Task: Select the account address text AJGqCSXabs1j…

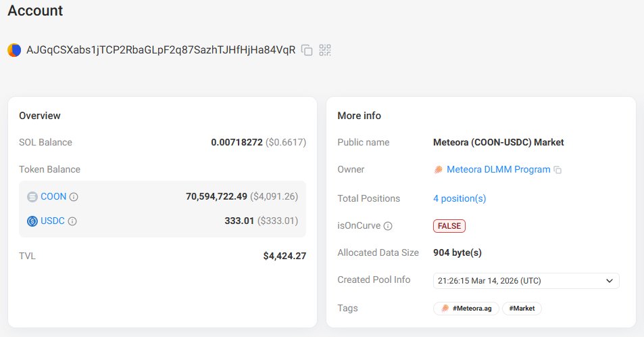Action: point(161,50)
